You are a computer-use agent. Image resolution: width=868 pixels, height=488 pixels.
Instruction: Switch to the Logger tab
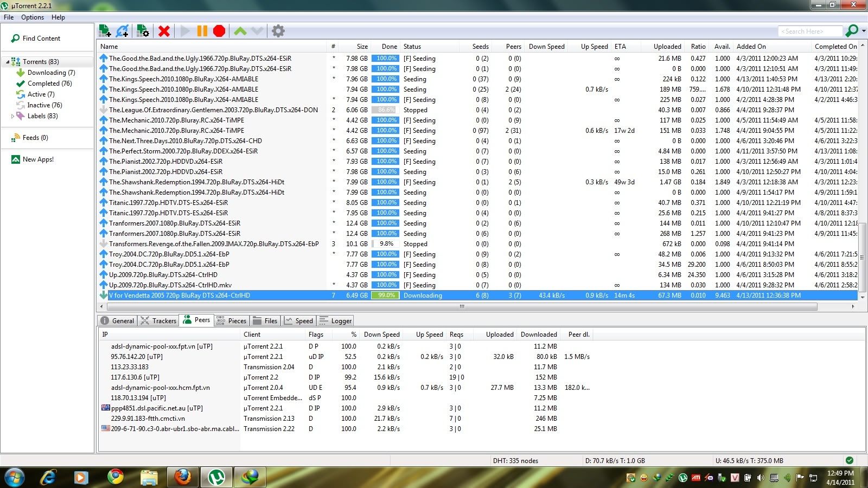click(336, 320)
